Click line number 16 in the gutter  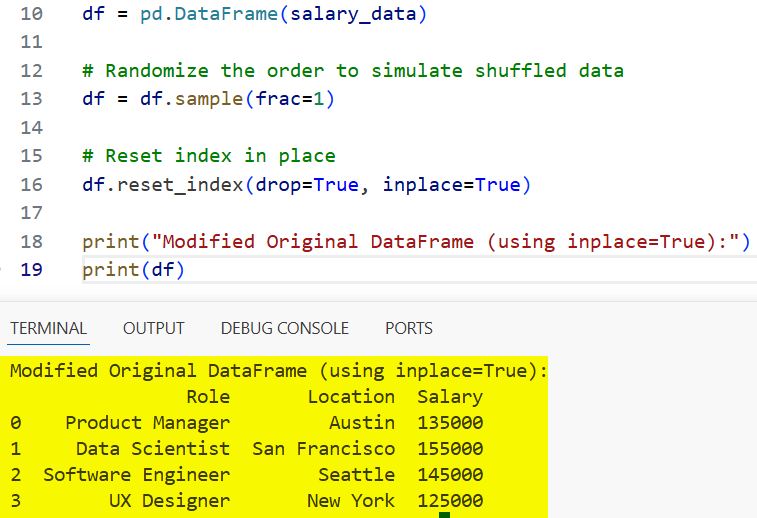pos(31,184)
